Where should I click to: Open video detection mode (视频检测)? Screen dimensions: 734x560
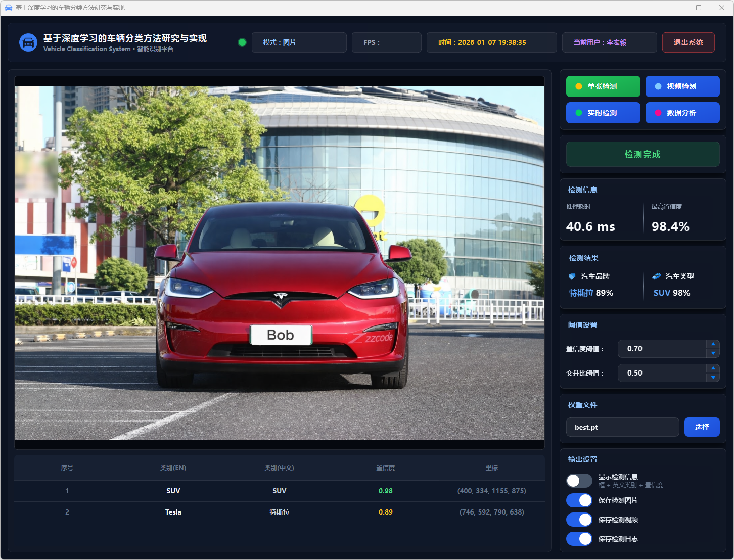click(682, 86)
